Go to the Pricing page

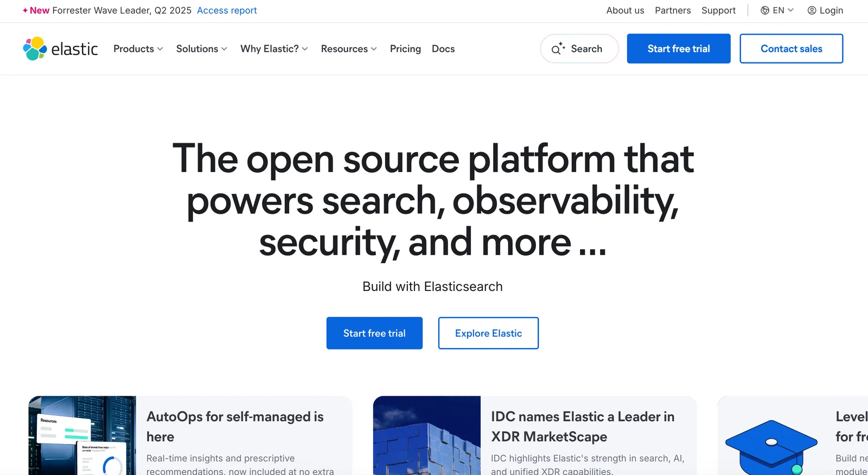(x=405, y=49)
